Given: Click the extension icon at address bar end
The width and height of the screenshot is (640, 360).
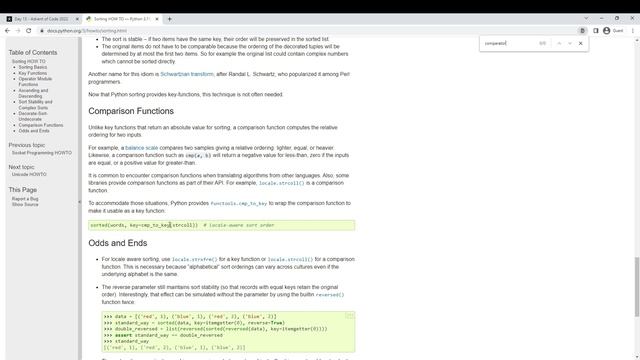Looking at the screenshot, I should coord(582,31).
